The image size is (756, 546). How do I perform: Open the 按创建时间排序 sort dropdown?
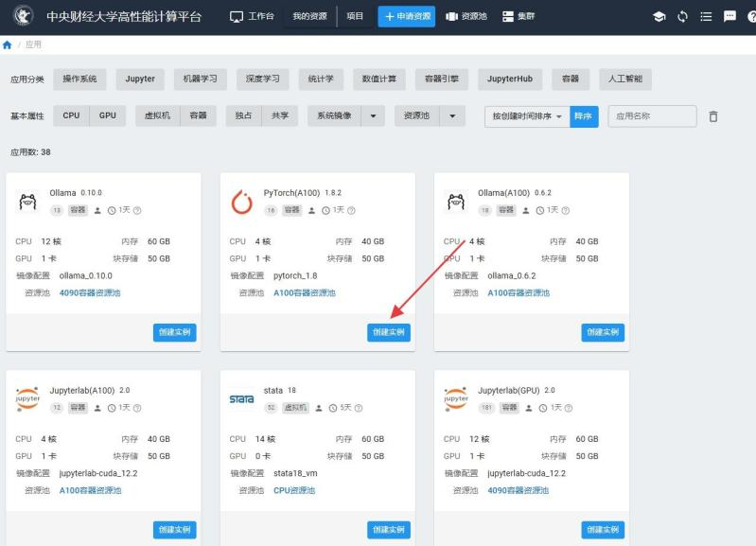click(x=526, y=116)
